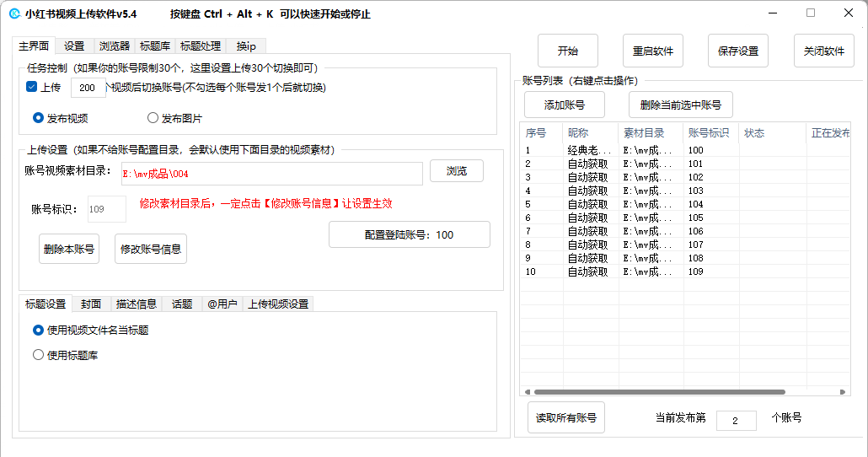The width and height of the screenshot is (868, 457).
Task: Open the 换ip tab
Action: coord(246,46)
